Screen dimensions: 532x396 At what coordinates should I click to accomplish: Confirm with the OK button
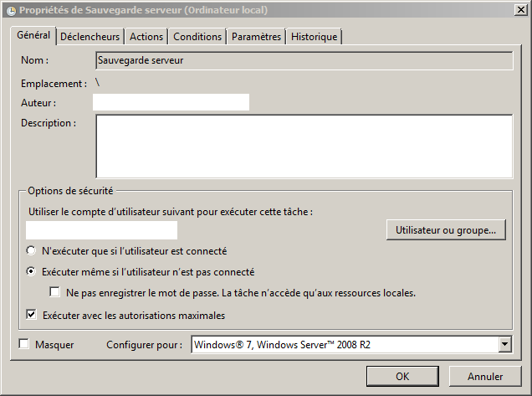(x=402, y=376)
